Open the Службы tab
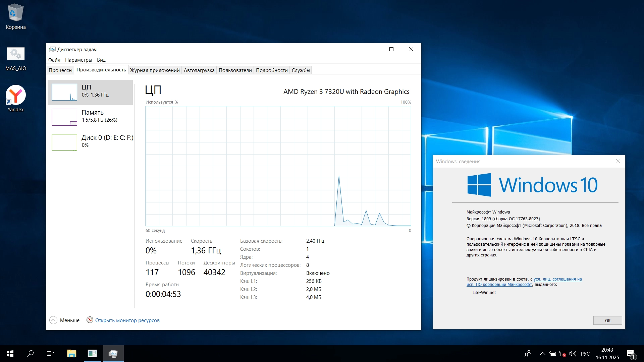644x362 pixels. [301, 70]
